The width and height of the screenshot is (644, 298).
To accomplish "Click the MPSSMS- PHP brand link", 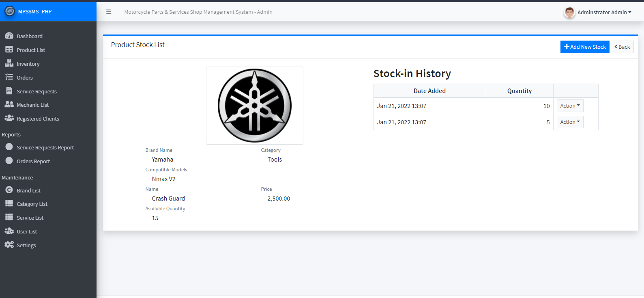I will 35,12.
